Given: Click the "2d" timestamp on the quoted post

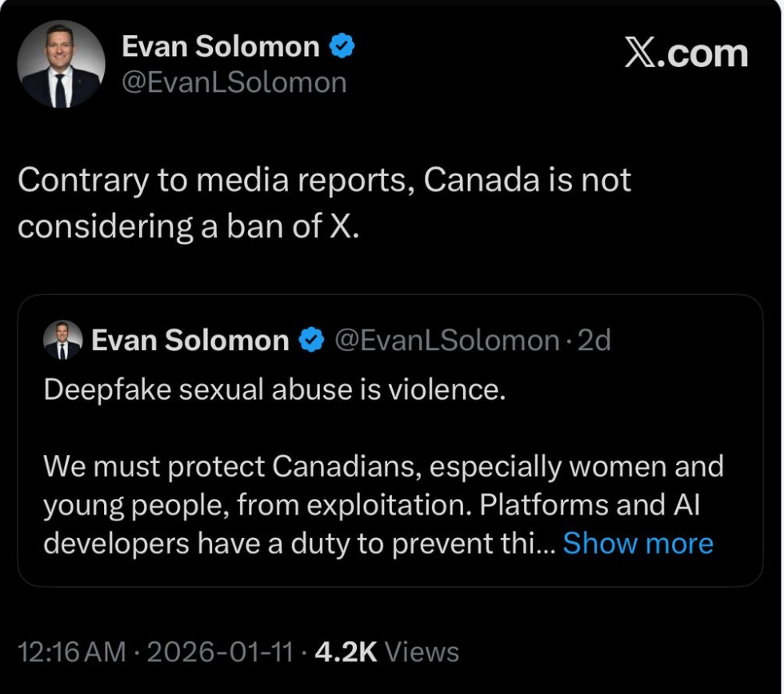Looking at the screenshot, I should 594,341.
